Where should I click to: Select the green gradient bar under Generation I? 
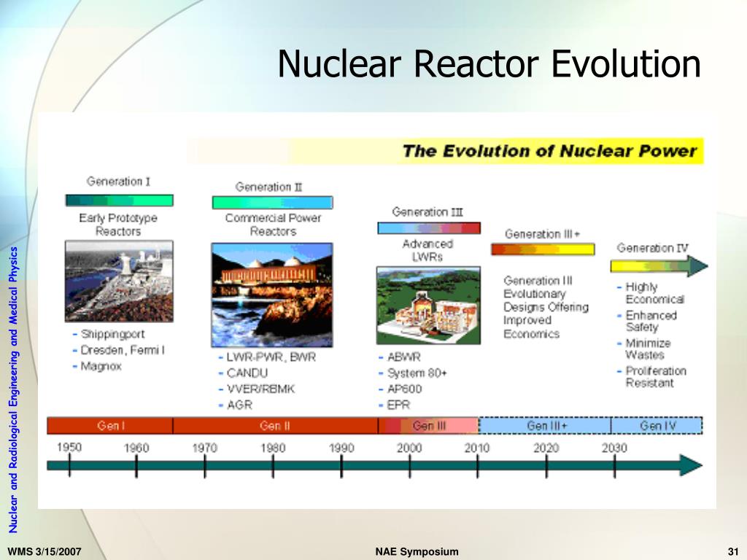(119, 201)
